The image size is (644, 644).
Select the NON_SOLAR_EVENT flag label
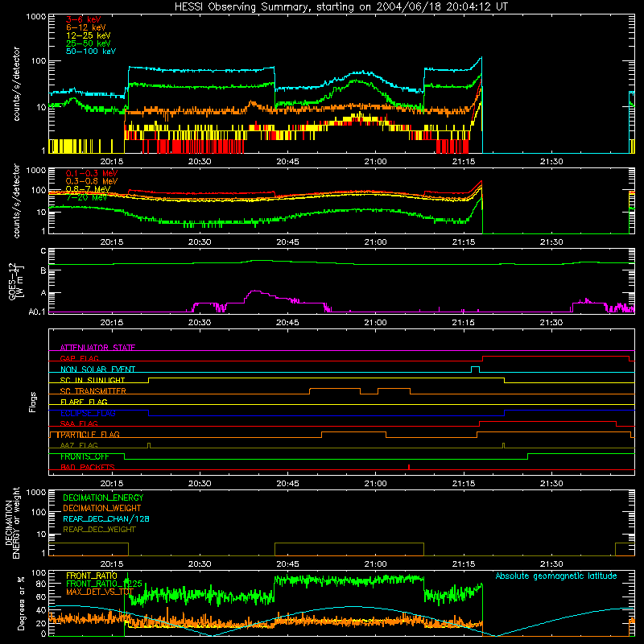pos(97,369)
